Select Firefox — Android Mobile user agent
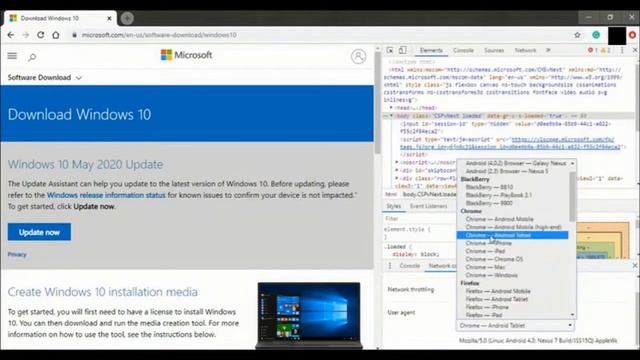640x360 pixels. [512, 291]
